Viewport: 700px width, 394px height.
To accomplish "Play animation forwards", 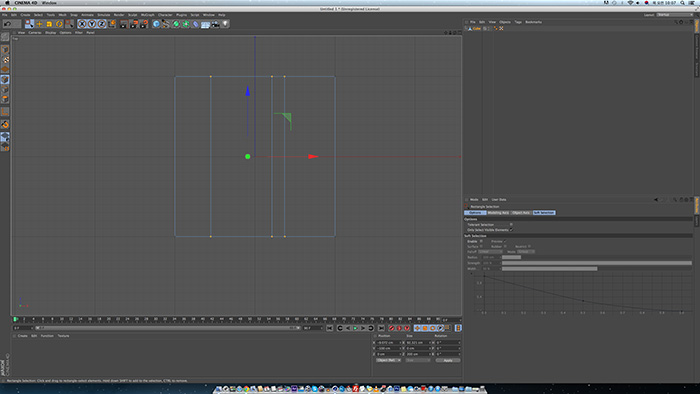I will tap(355, 328).
